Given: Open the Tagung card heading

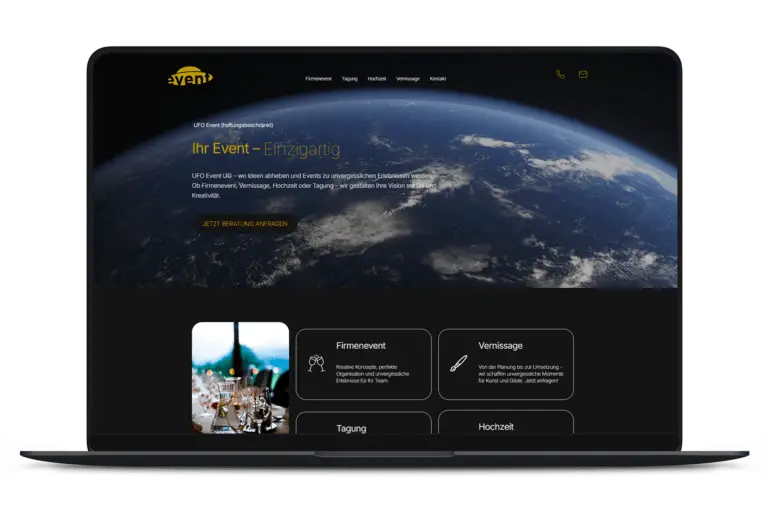Looking at the screenshot, I should coord(351,428).
